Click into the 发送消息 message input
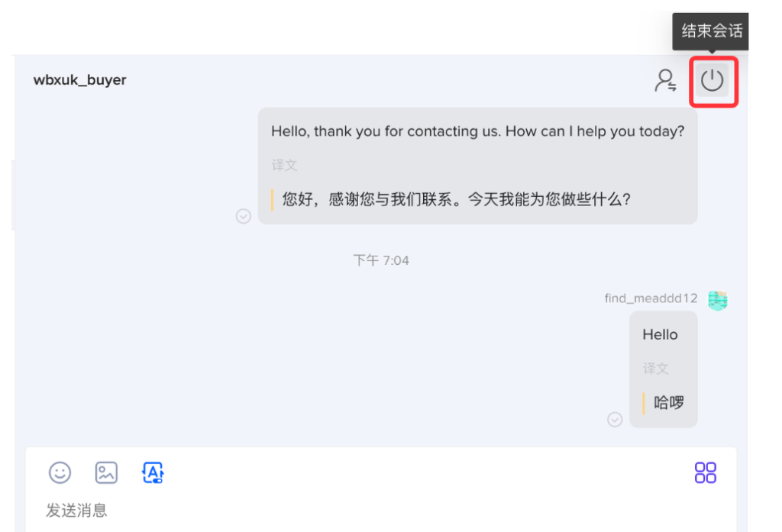Viewport: 782px width, 532px height. 305,510
